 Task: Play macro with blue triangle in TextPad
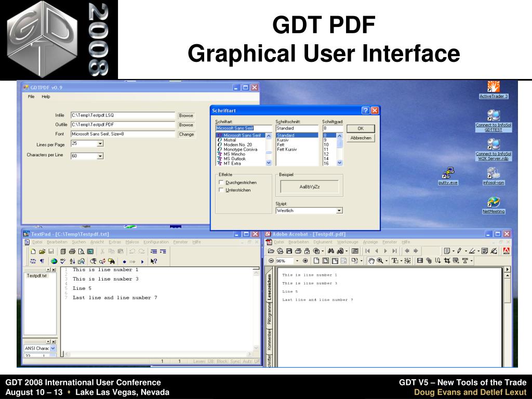pos(142,262)
